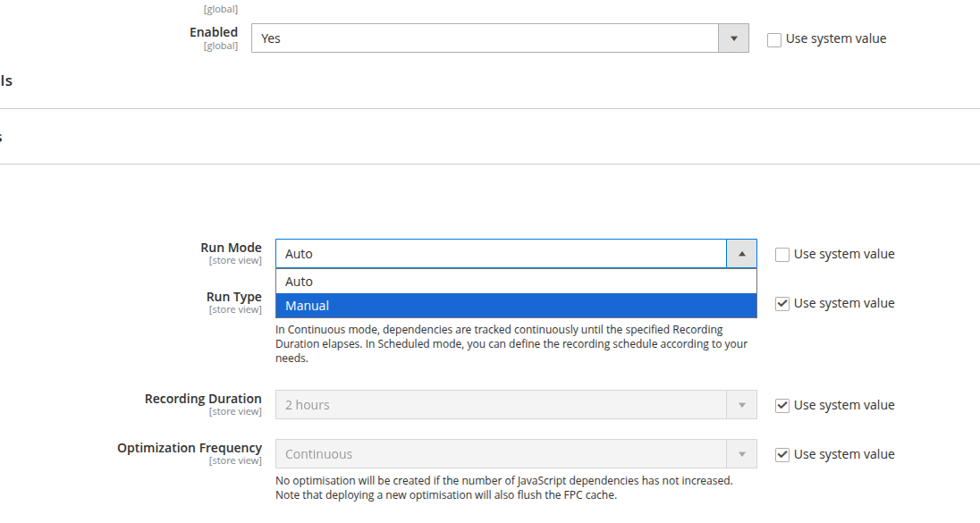Open the Recording Duration dropdown showing 2 hours
This screenshot has height=523, width=980.
click(516, 405)
